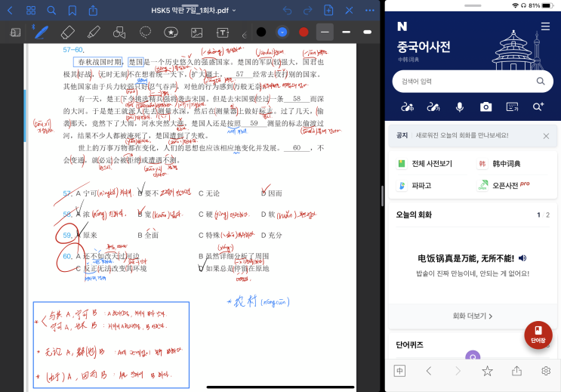Redo the last action

click(x=308, y=11)
